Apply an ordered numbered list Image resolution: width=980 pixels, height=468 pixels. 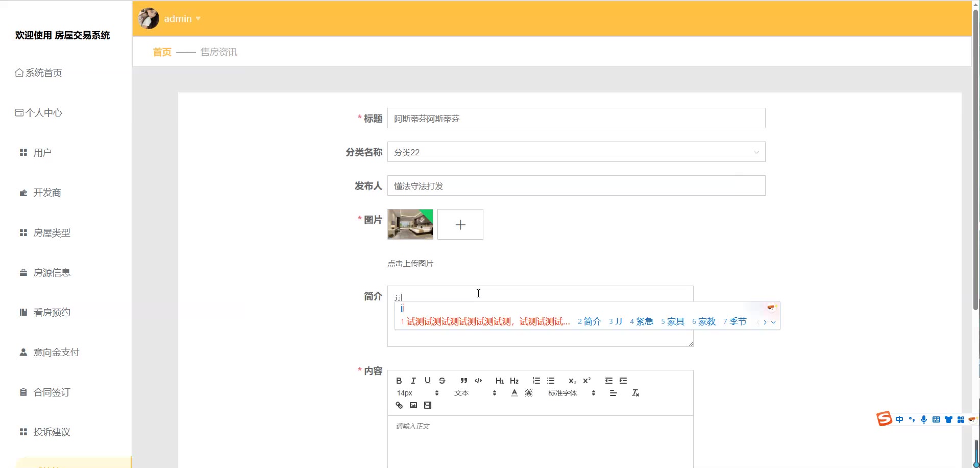click(x=536, y=381)
